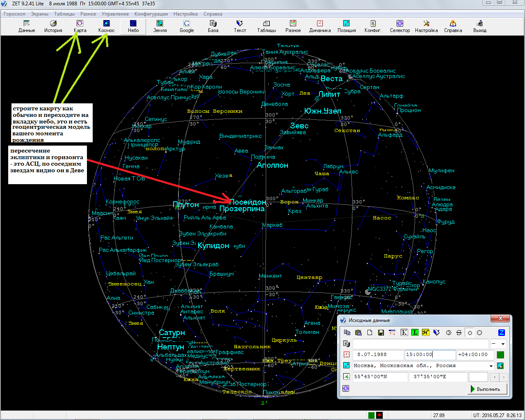Click the save floppy icon in Исходные данные

click(381, 333)
